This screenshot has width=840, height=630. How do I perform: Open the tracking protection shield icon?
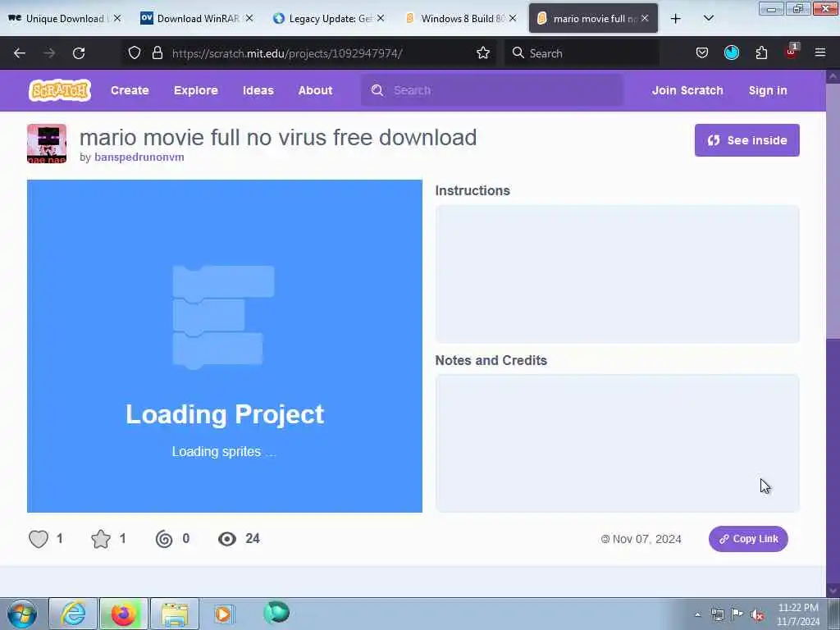135,53
